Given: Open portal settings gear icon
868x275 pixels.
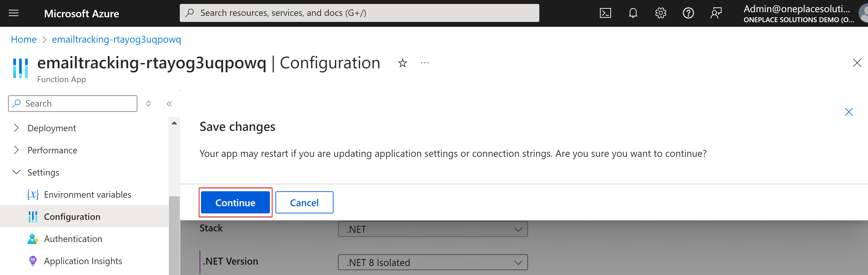Looking at the screenshot, I should (x=660, y=13).
